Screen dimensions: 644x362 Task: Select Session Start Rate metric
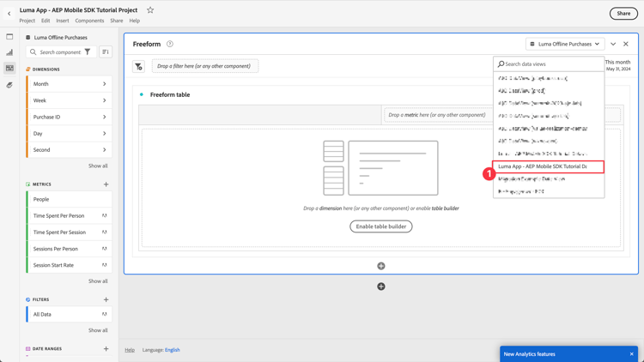tap(69, 265)
